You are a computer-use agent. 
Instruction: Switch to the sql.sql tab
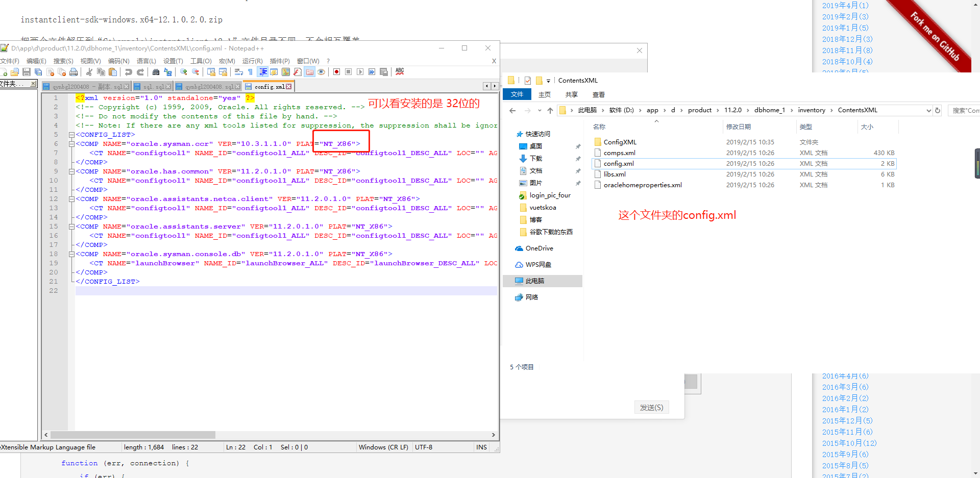point(153,87)
